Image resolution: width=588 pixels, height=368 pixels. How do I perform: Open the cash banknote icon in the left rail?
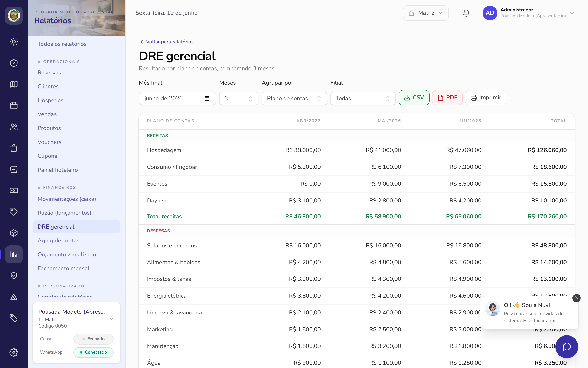(14, 191)
